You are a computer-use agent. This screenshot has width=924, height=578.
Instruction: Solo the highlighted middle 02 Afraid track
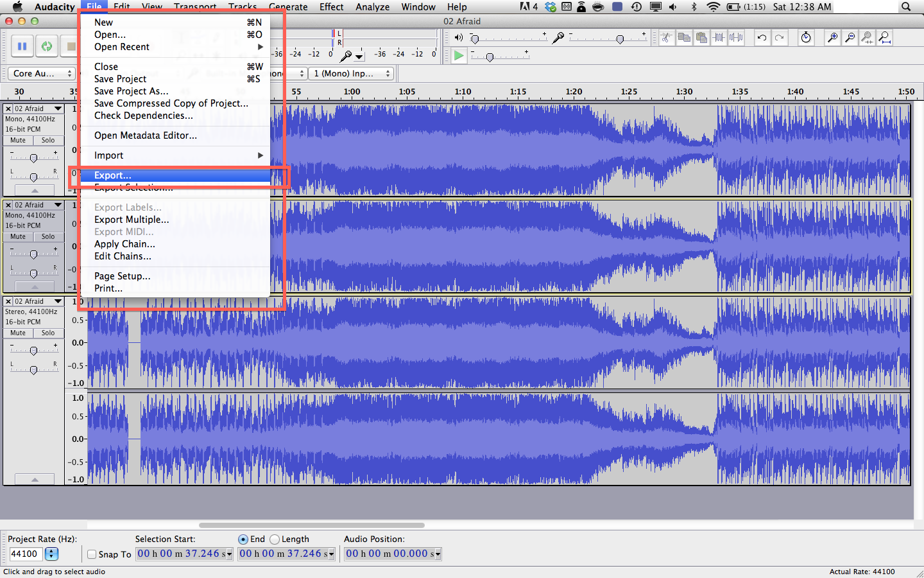(x=48, y=236)
